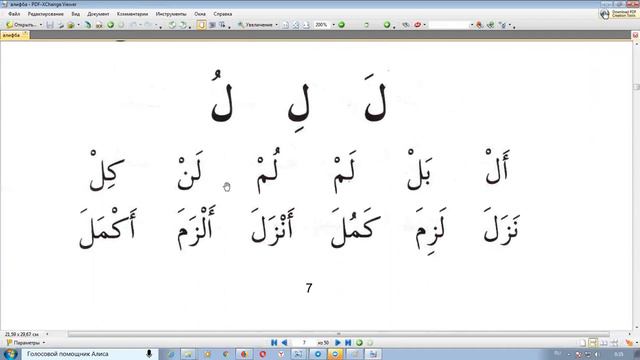Image resolution: width=640 pixels, height=360 pixels.
Task: Click the Rotate counterclockwise icon
Action: (x=172, y=25)
